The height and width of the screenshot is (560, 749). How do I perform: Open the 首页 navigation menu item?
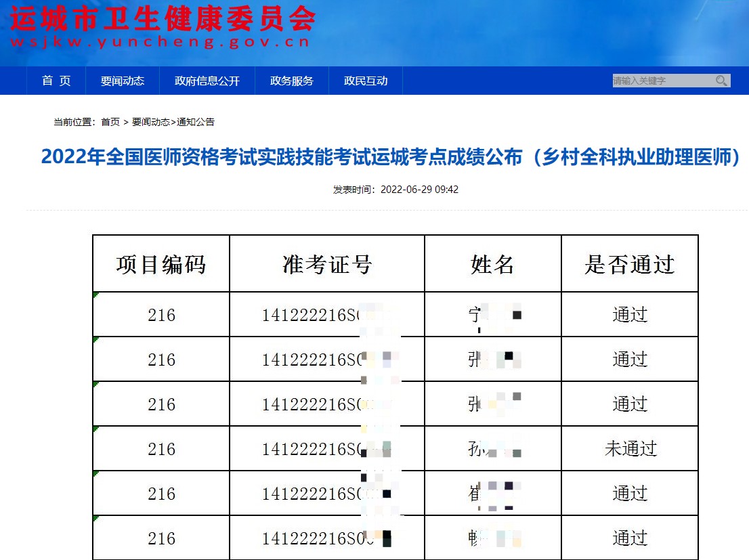(x=56, y=81)
